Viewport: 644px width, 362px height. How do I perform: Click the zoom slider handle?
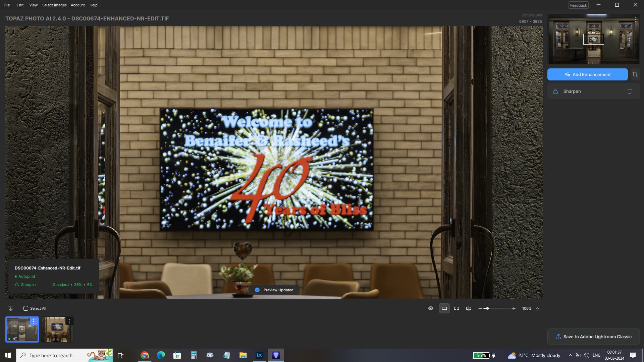487,308
